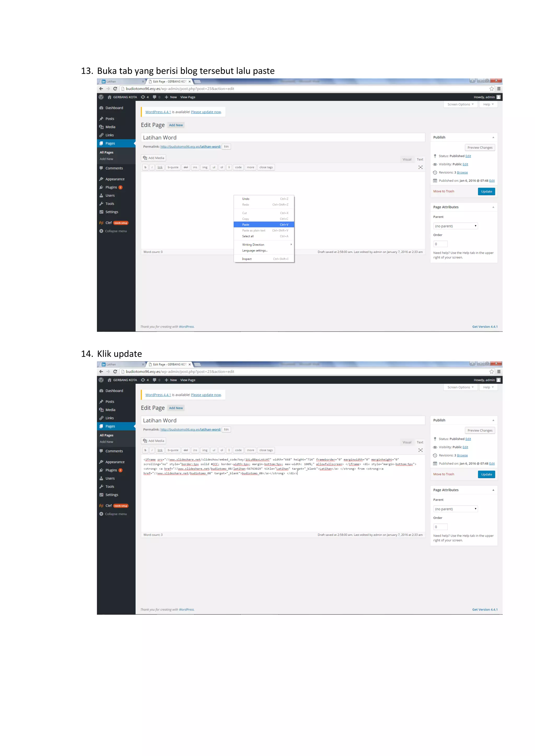This screenshot has width=535, height=756.
Task: Click Update button under step 14 heading
Action: tap(486, 474)
